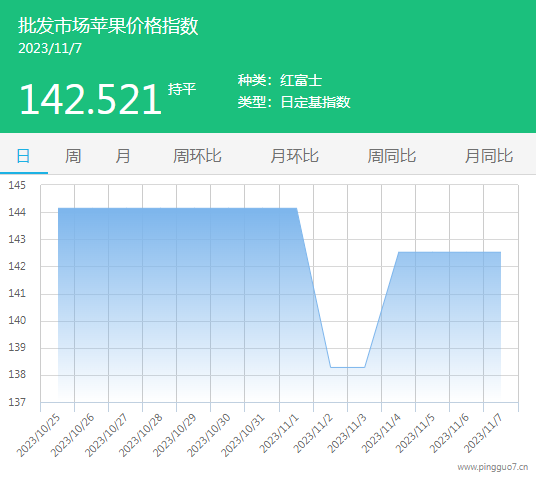This screenshot has height=479, width=536.
Task: Select the 日 daily tab
Action: (x=24, y=156)
